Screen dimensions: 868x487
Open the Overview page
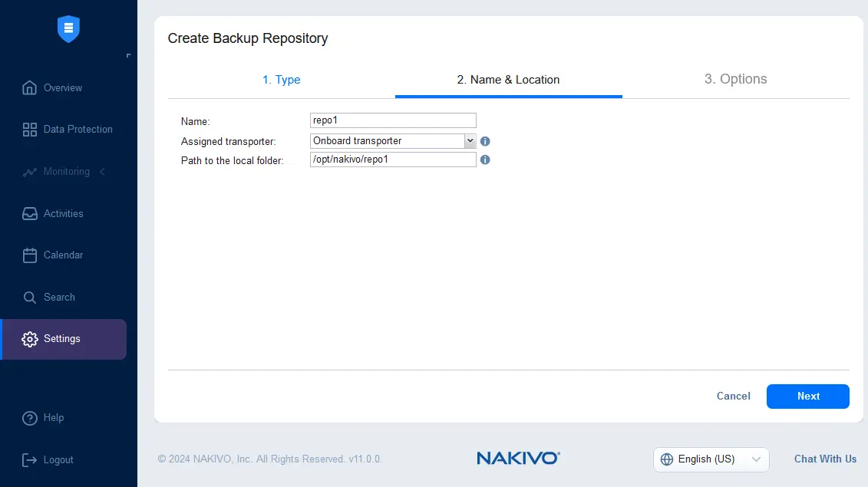click(63, 88)
